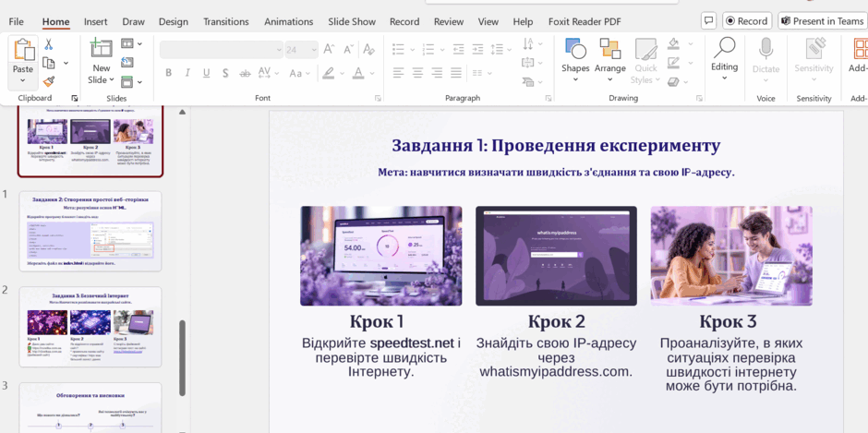Screen dimensions: 868x433
Task: Click the Reset slide icon
Action: coord(127,63)
